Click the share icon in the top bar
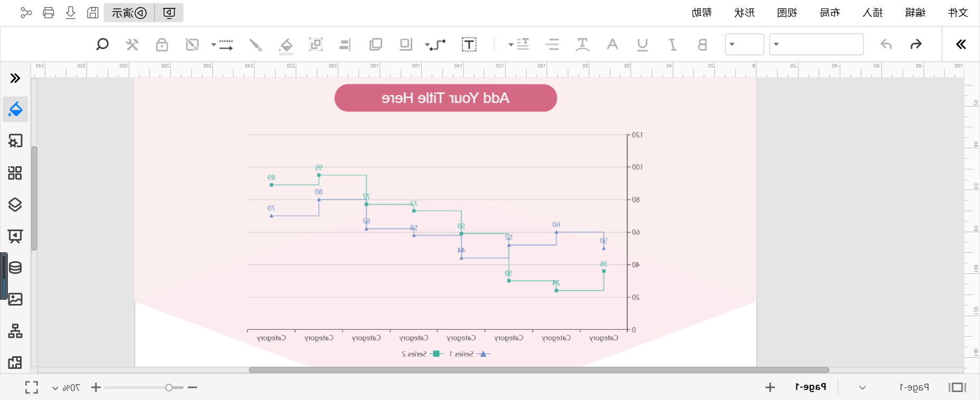The image size is (980, 400). [x=26, y=13]
